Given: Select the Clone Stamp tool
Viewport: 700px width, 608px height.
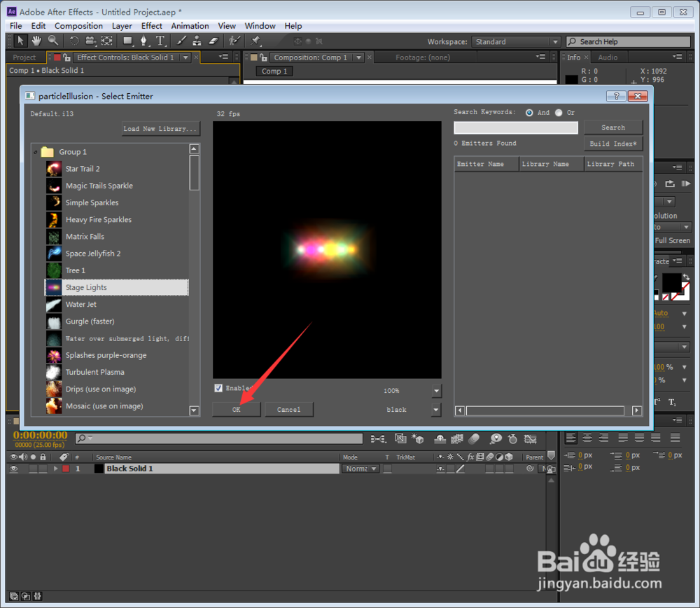Looking at the screenshot, I should pyautogui.click(x=197, y=41).
